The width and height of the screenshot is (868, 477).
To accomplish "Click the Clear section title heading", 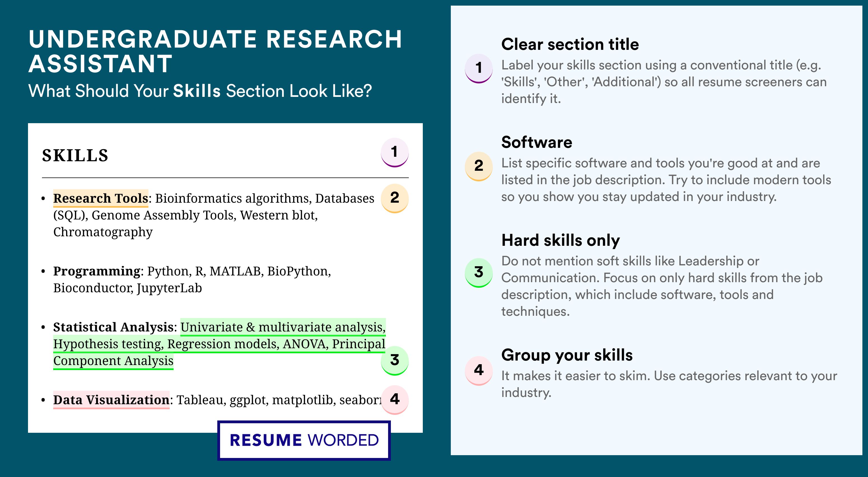I will point(570,44).
